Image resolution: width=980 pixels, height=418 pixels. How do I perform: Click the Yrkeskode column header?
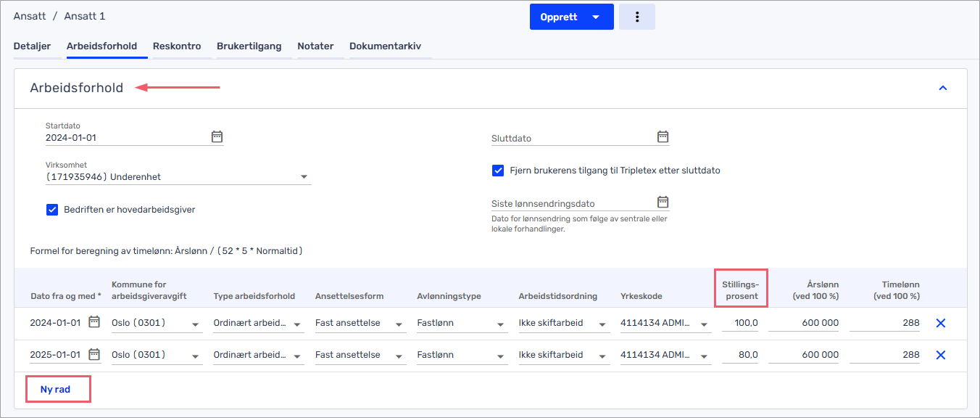(641, 296)
